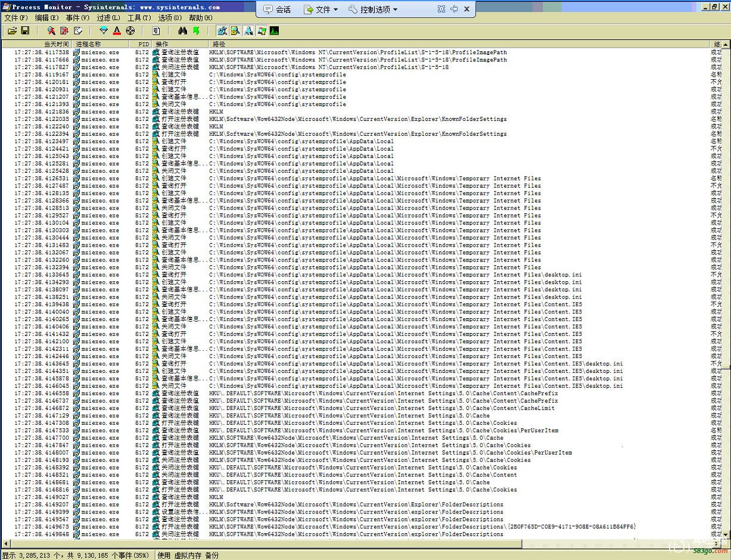The width and height of the screenshot is (731, 560).
Task: Click the green Jump To arrow icon
Action: [x=196, y=31]
